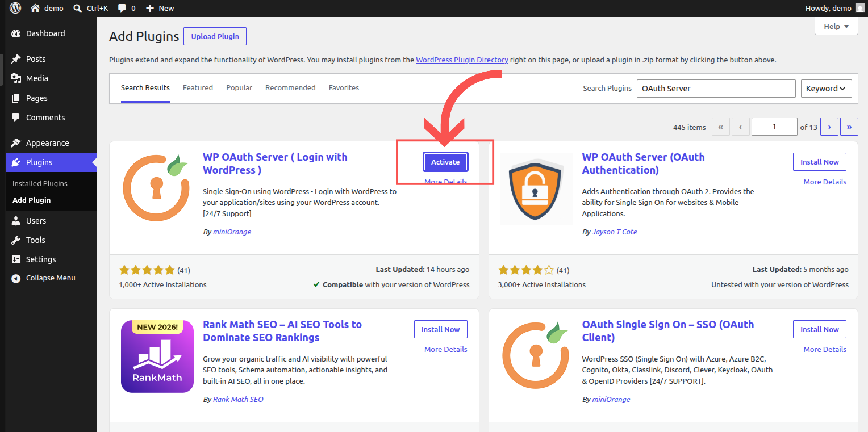Click the Tools wrench icon

tap(16, 240)
